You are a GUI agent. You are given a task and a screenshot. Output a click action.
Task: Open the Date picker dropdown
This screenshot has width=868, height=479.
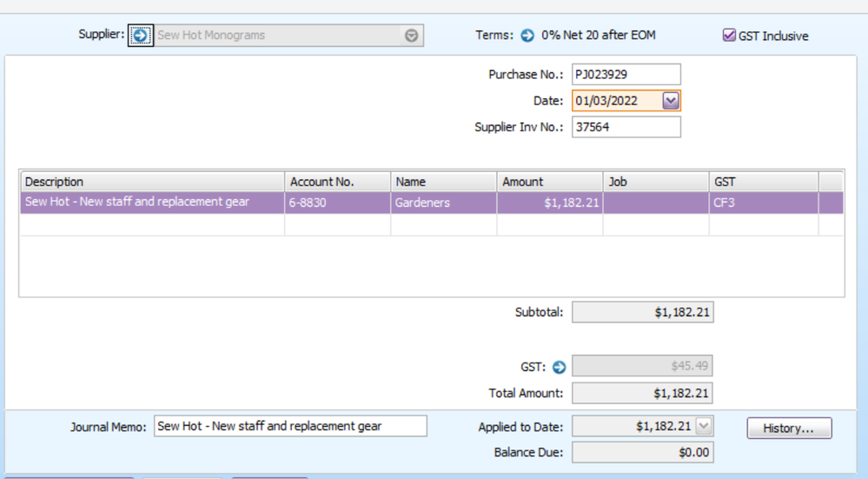click(670, 101)
